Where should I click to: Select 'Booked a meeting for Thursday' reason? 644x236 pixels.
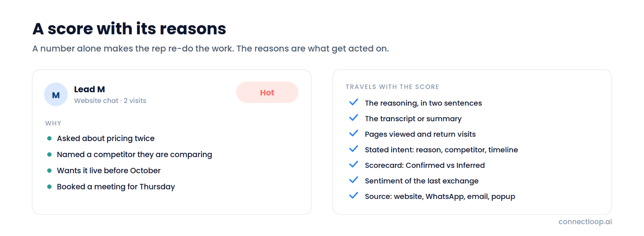point(116,187)
